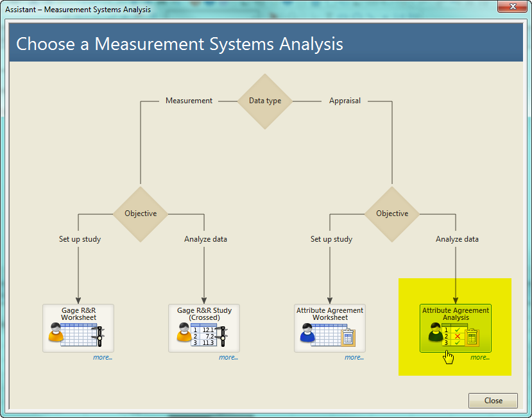Click more link under Gage R&R Study

tap(228, 357)
